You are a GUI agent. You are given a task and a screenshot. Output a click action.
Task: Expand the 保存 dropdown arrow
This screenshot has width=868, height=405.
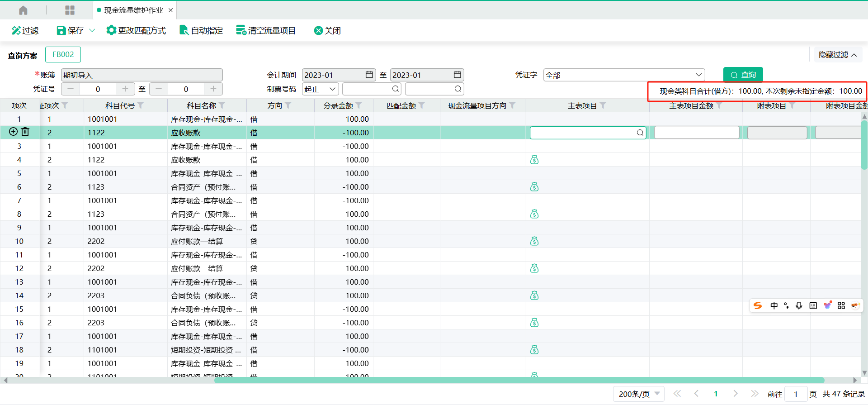(92, 30)
